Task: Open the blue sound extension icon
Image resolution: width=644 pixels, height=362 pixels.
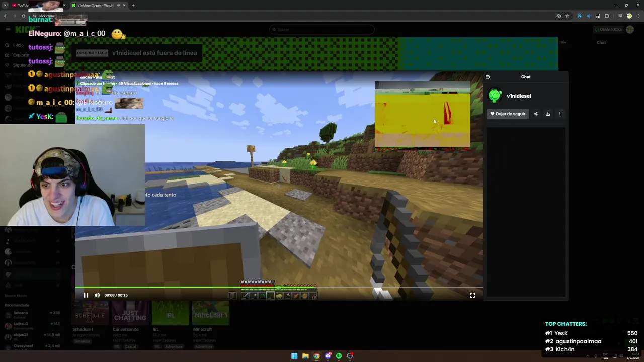Action: [x=588, y=16]
